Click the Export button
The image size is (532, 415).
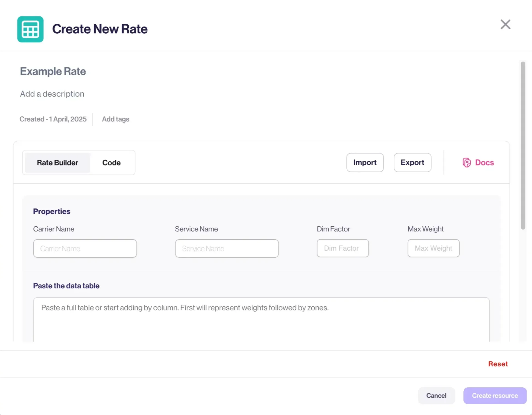coord(412,162)
